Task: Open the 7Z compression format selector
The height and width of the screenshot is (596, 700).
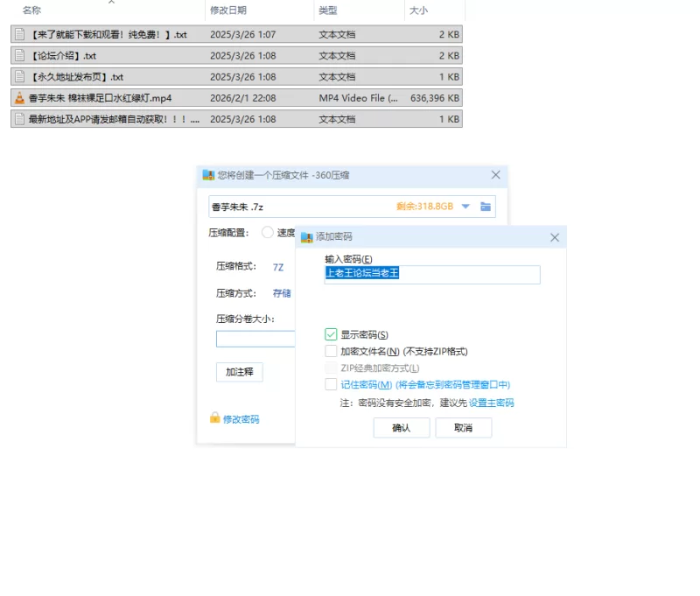Action: pyautogui.click(x=278, y=267)
